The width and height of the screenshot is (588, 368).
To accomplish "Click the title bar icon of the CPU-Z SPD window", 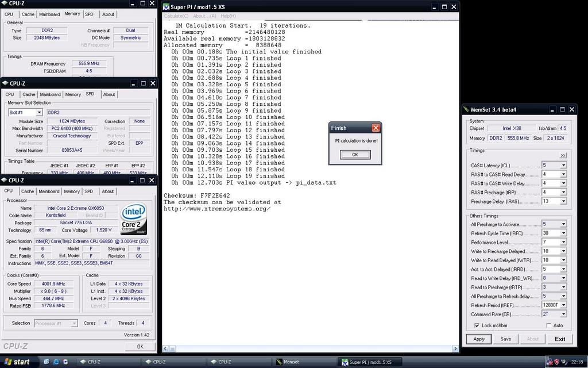I will [5, 83].
